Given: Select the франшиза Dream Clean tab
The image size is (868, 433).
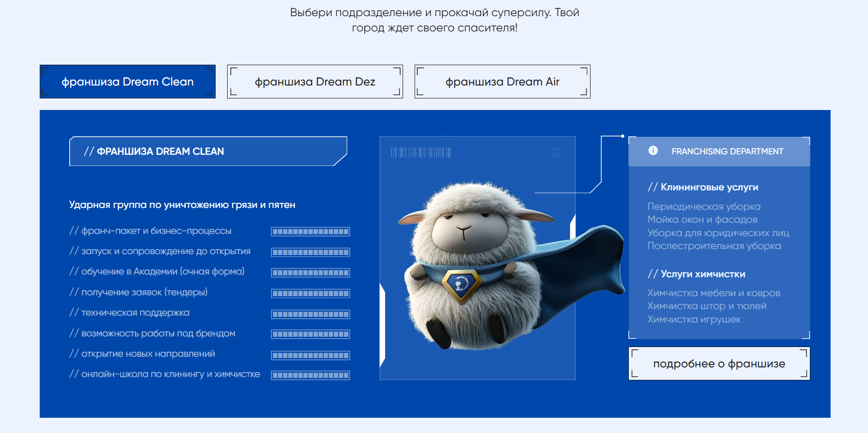Looking at the screenshot, I should point(127,81).
